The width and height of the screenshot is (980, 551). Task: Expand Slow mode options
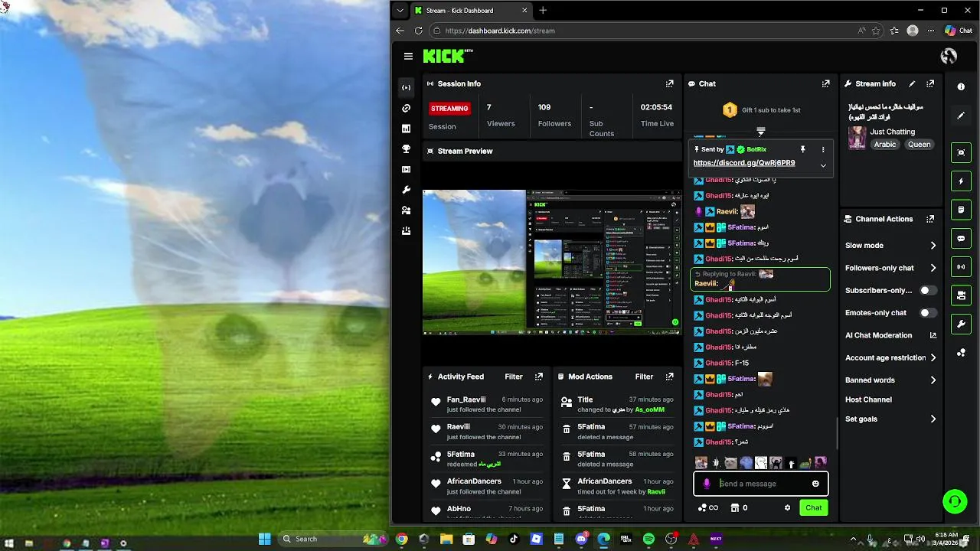(x=933, y=246)
